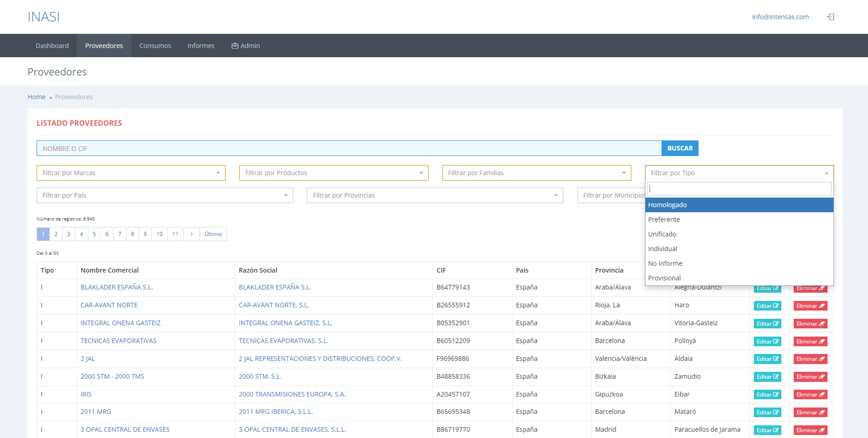Click Eliminar for INTEGRAL ONENA GASTEIZ row
This screenshot has height=438, width=868.
[x=810, y=324]
